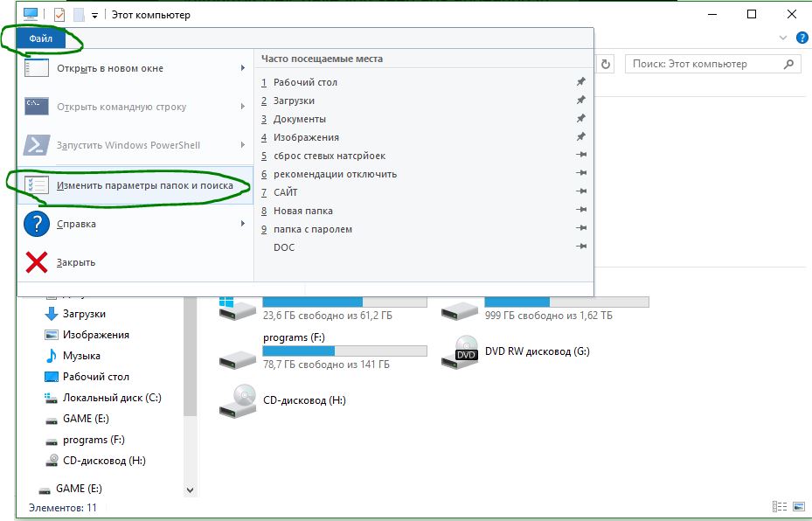The image size is (812, 521).
Task: Pin DOC with its pin icon
Action: coord(581,246)
